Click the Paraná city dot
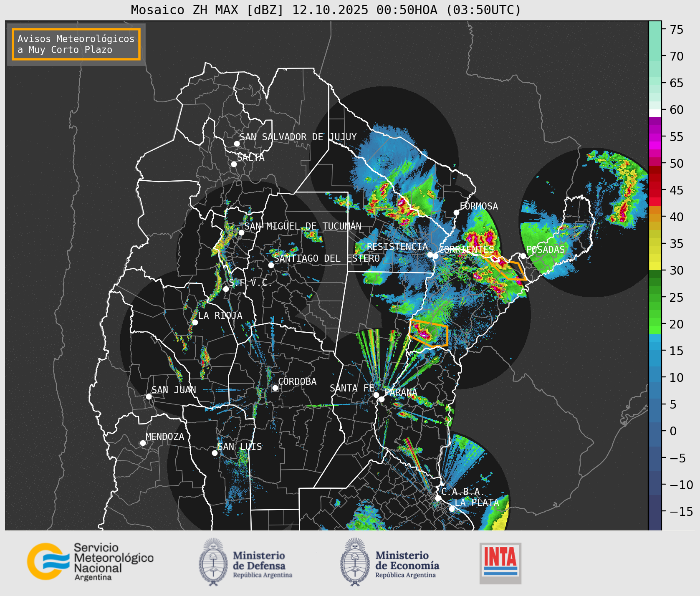The image size is (700, 596). tap(382, 399)
